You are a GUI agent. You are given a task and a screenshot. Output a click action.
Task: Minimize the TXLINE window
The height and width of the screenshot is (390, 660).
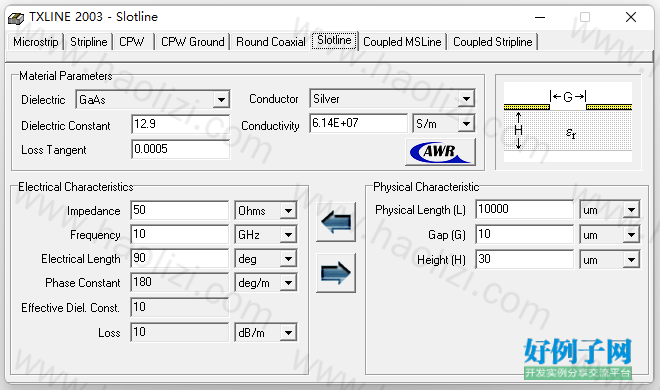point(540,17)
